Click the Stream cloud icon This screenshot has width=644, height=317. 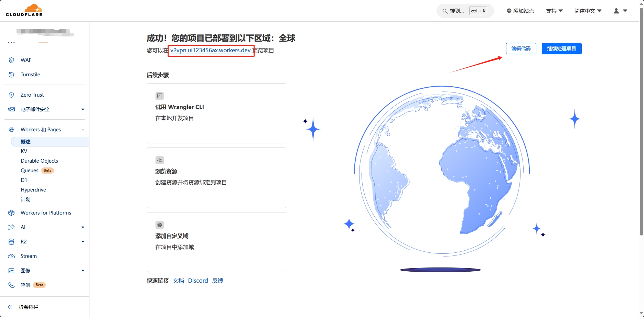tap(11, 256)
